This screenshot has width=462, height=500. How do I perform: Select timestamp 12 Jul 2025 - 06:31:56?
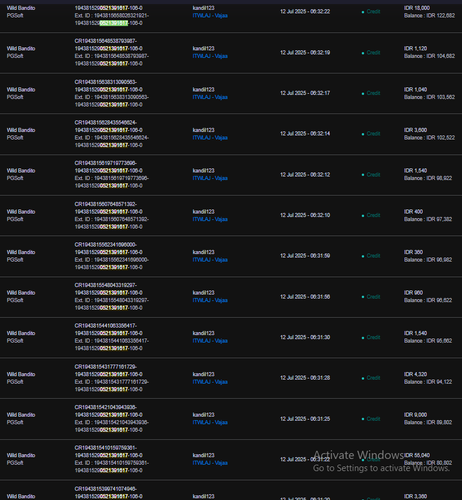click(x=305, y=297)
